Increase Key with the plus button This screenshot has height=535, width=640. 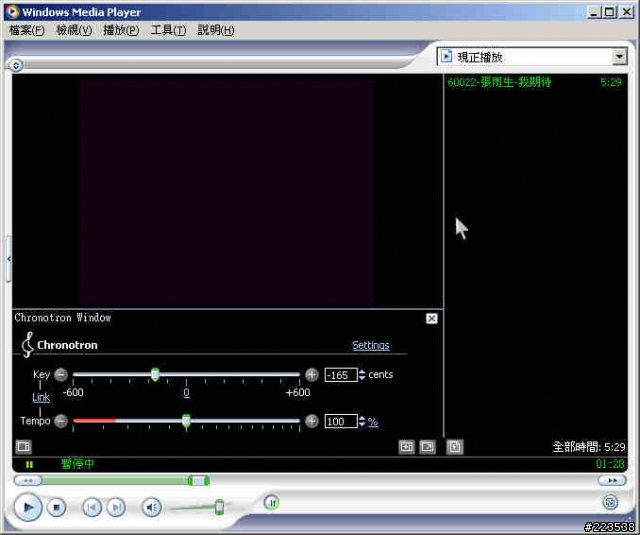tap(311, 375)
